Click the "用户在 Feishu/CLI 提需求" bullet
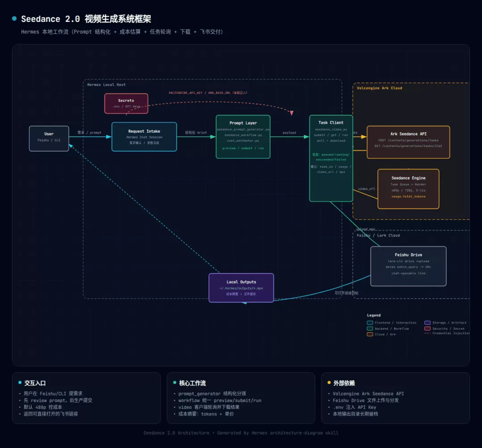This screenshot has width=482, height=448. click(x=53, y=394)
